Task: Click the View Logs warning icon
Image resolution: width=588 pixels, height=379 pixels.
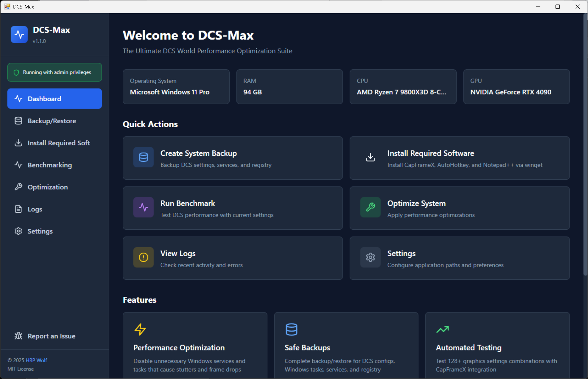Action: pos(143,257)
